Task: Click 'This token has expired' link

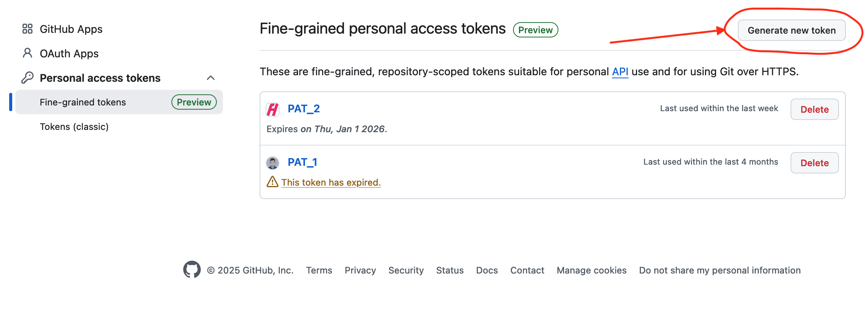Action: point(331,183)
